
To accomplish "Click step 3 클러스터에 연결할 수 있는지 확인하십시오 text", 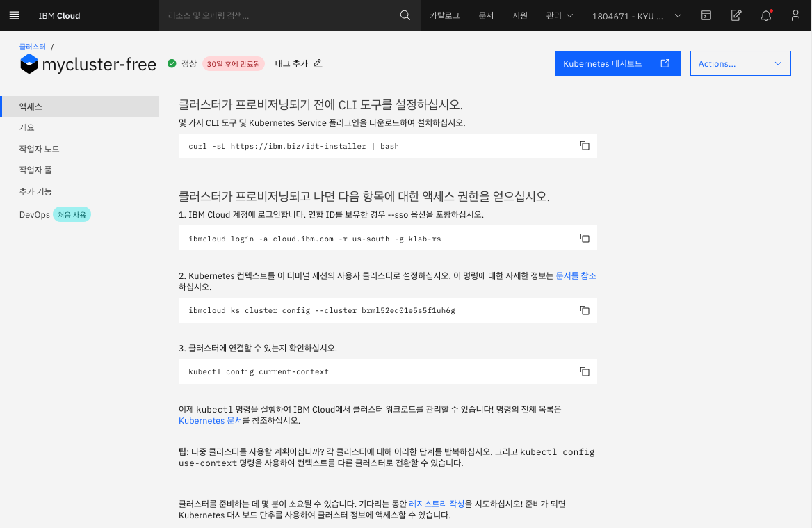I will (258, 349).
